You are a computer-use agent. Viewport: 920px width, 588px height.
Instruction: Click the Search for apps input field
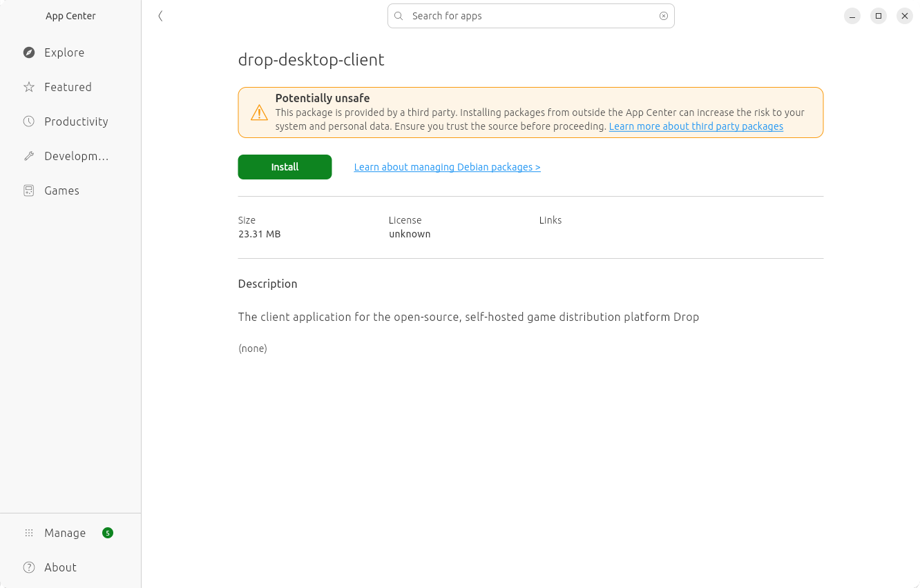(x=530, y=15)
